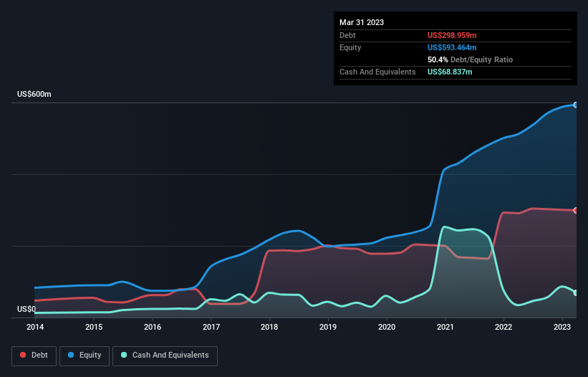
Task: Click the 2022 x-axis label
Action: coord(503,327)
